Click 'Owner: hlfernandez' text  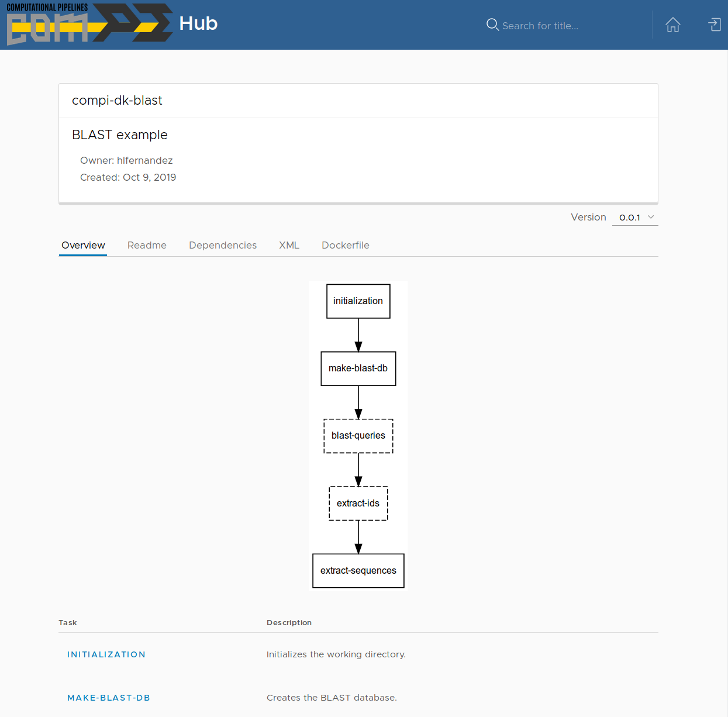pyautogui.click(x=126, y=160)
